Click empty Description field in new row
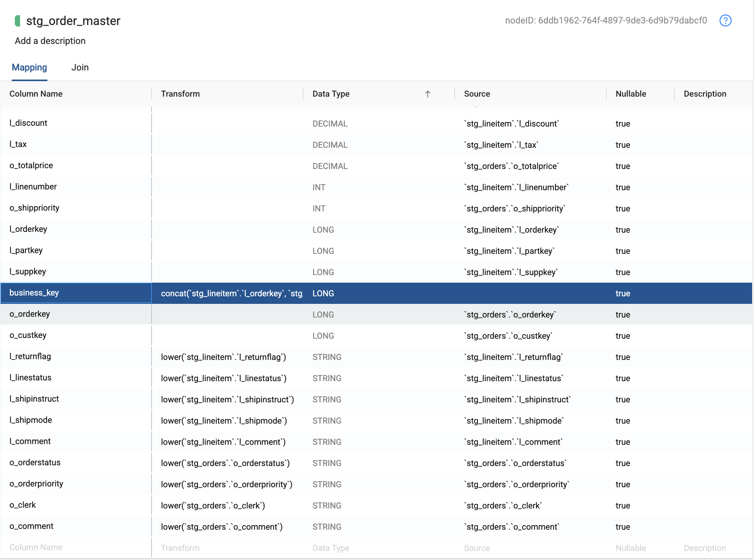 point(713,548)
